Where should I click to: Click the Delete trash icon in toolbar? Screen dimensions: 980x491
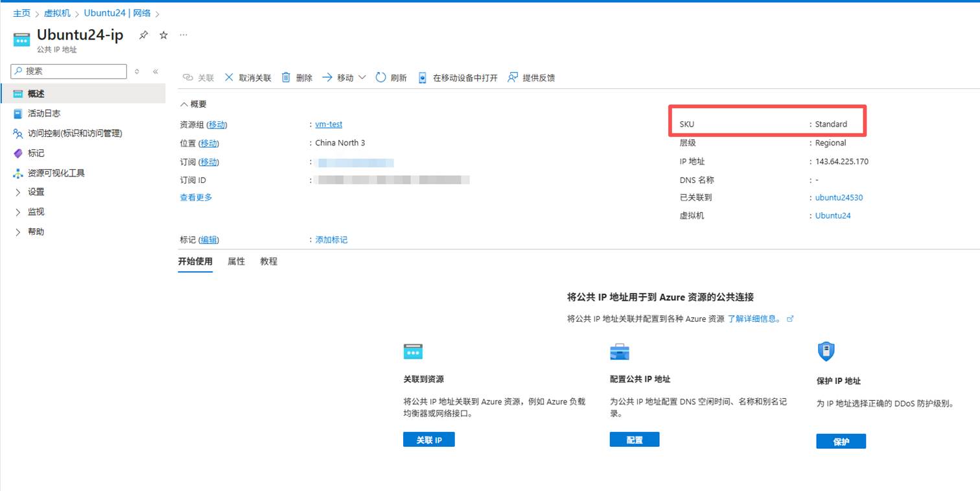286,78
